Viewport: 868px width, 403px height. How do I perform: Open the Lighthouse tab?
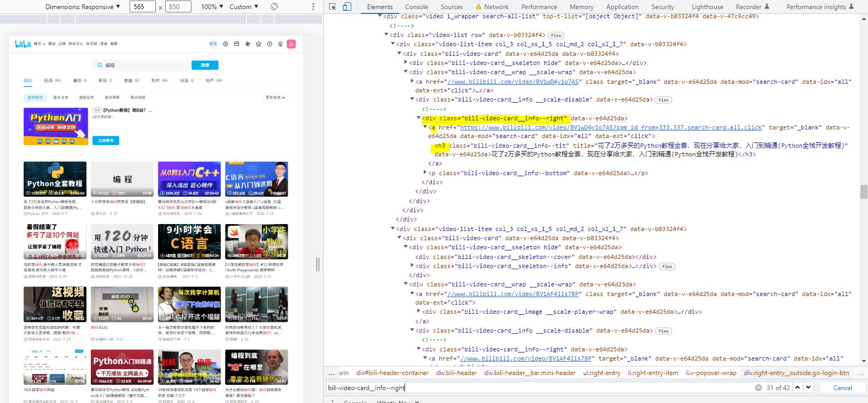(x=707, y=7)
